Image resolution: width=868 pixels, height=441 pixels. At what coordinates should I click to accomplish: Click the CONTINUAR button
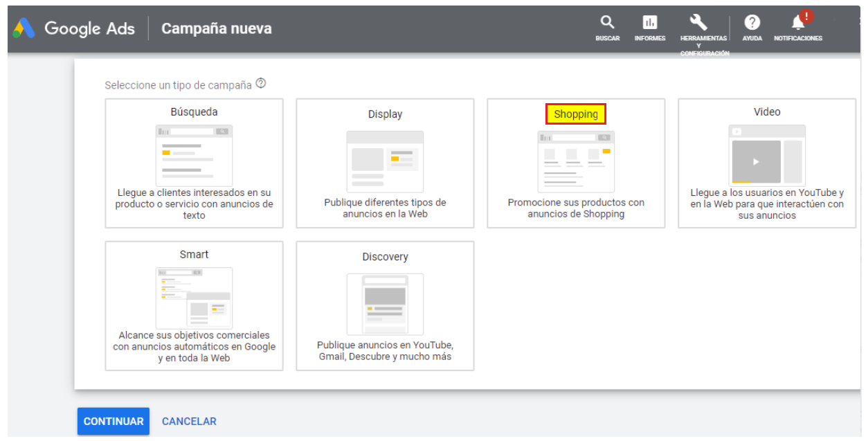click(114, 421)
